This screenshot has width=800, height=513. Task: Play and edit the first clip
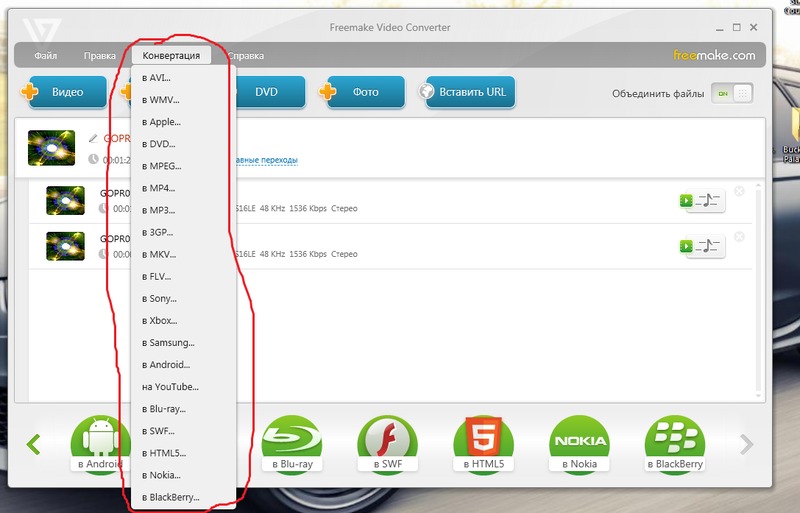pos(702,201)
